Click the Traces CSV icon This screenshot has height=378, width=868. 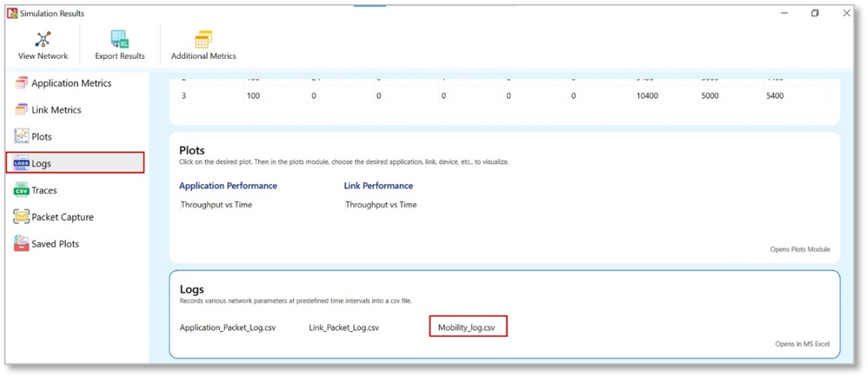pos(21,190)
